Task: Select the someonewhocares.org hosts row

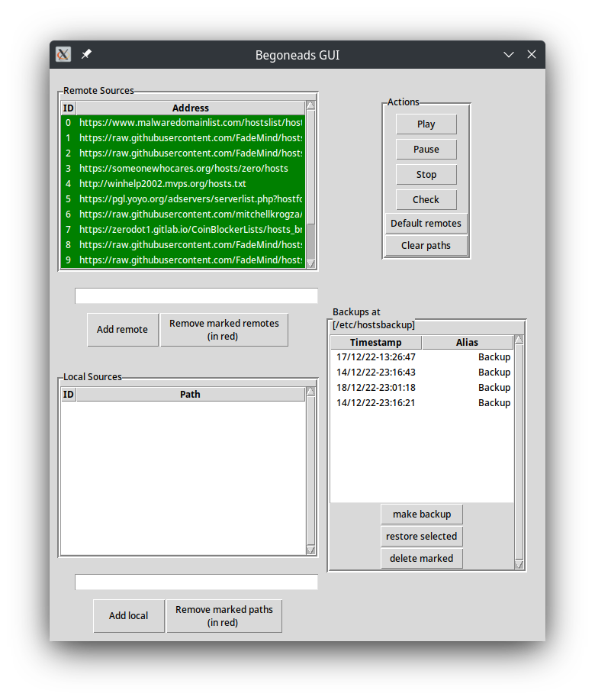Action: (183, 168)
